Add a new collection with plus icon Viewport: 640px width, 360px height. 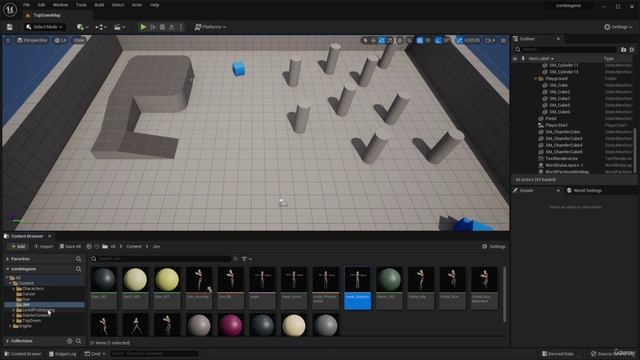69,341
